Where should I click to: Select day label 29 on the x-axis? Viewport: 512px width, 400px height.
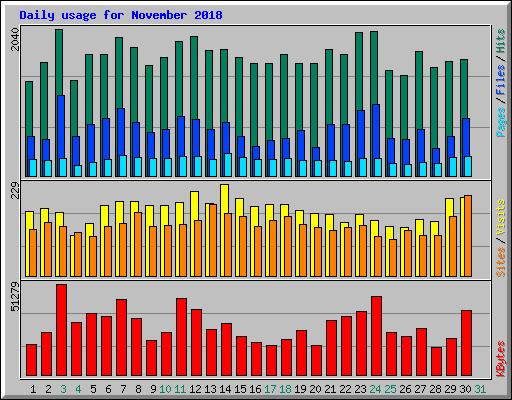tap(450, 389)
